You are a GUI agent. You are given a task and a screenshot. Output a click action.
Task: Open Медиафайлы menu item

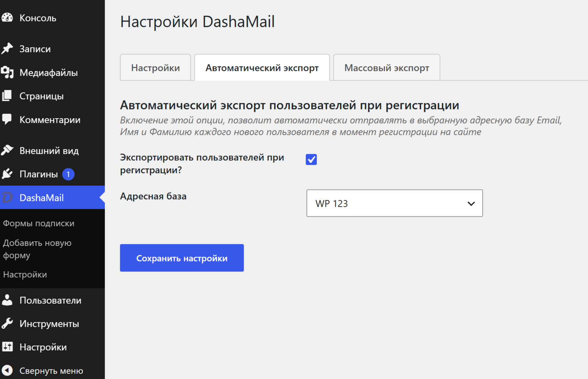(52, 73)
